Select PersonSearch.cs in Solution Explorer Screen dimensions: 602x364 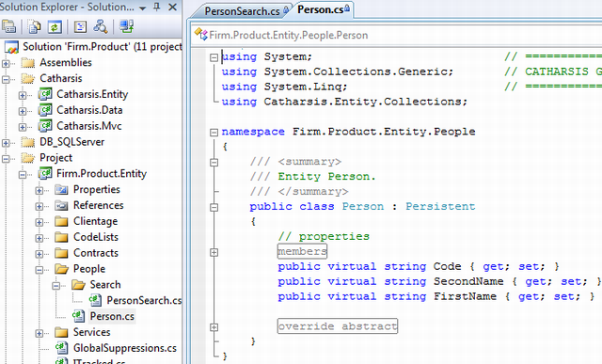(x=144, y=301)
